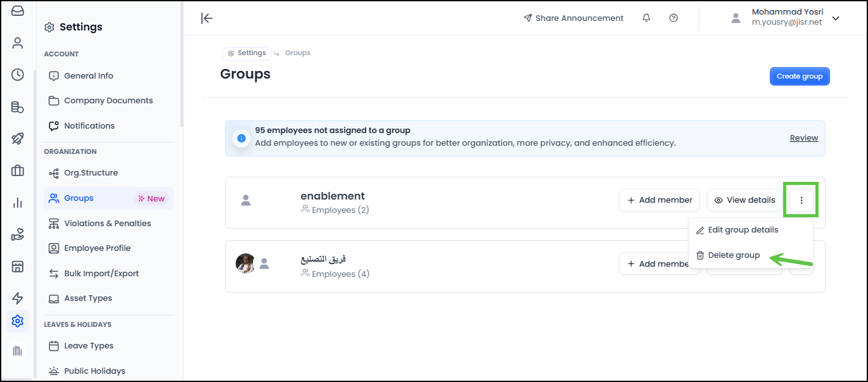The image size is (868, 382).
Task: Expand the Mohammad Yosri account dropdown
Action: pos(836,18)
